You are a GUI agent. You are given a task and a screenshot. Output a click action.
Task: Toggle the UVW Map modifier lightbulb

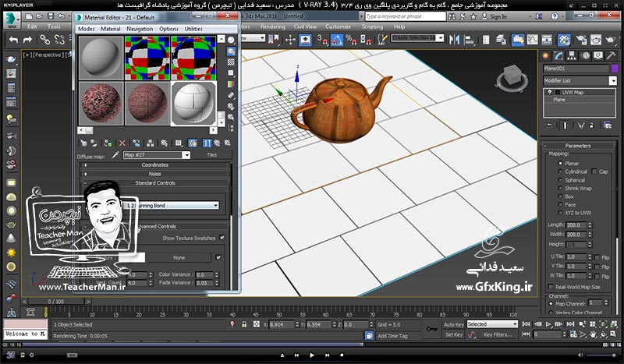click(x=550, y=92)
